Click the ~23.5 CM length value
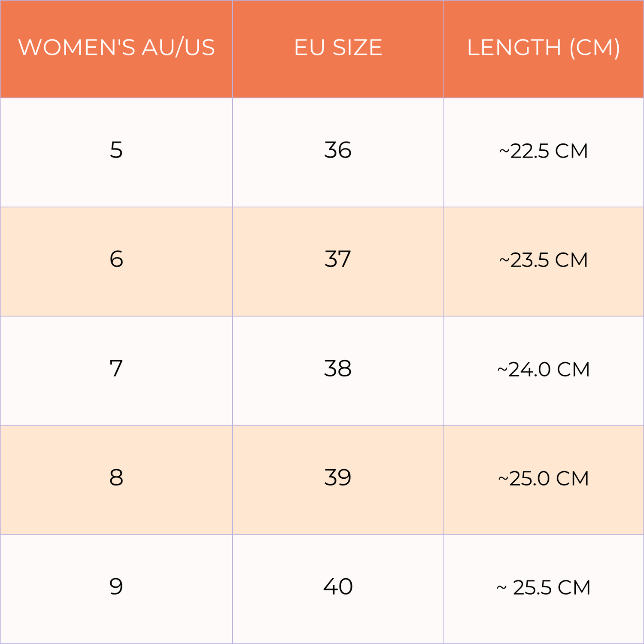The width and height of the screenshot is (644, 644). tap(544, 260)
